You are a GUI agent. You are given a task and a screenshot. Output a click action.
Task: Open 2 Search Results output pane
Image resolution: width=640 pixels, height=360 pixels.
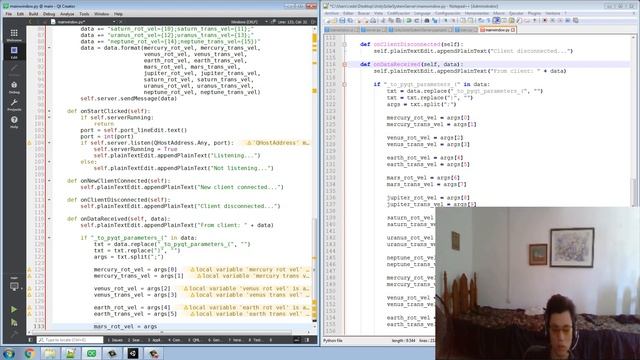(x=135, y=340)
